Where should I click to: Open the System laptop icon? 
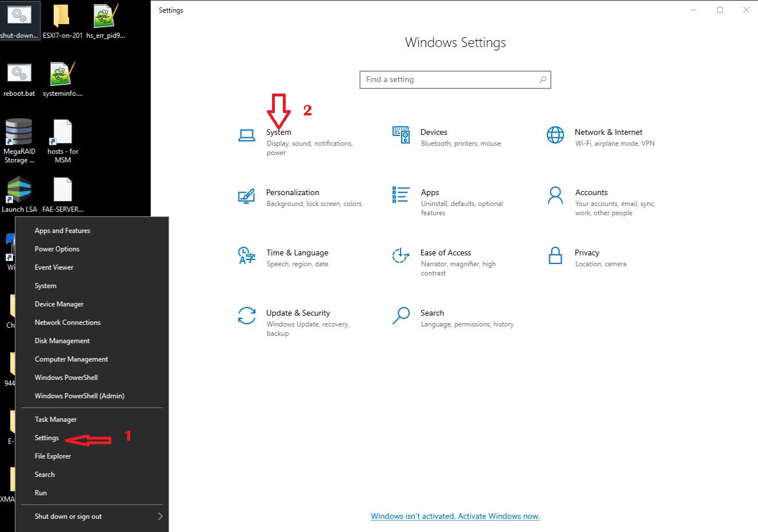[247, 135]
